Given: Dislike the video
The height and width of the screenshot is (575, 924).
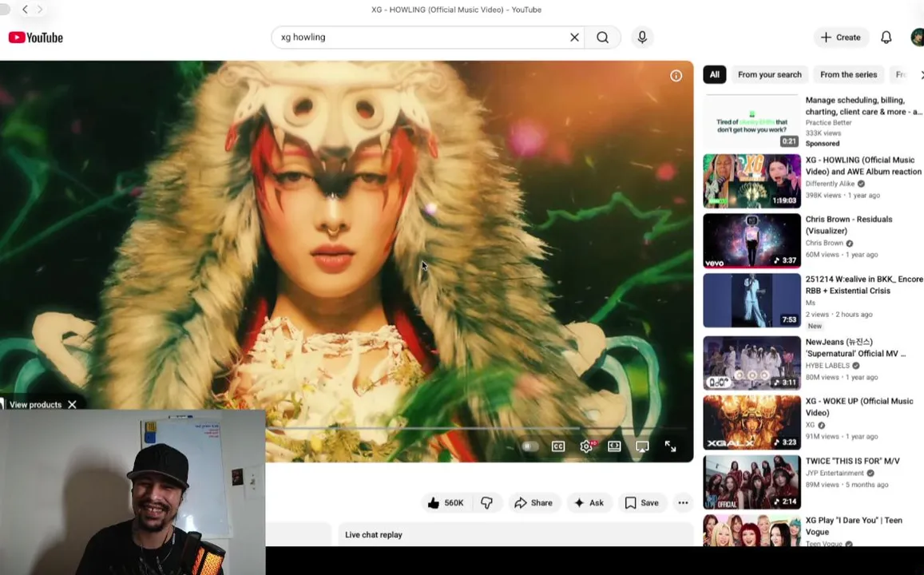Looking at the screenshot, I should pos(486,502).
